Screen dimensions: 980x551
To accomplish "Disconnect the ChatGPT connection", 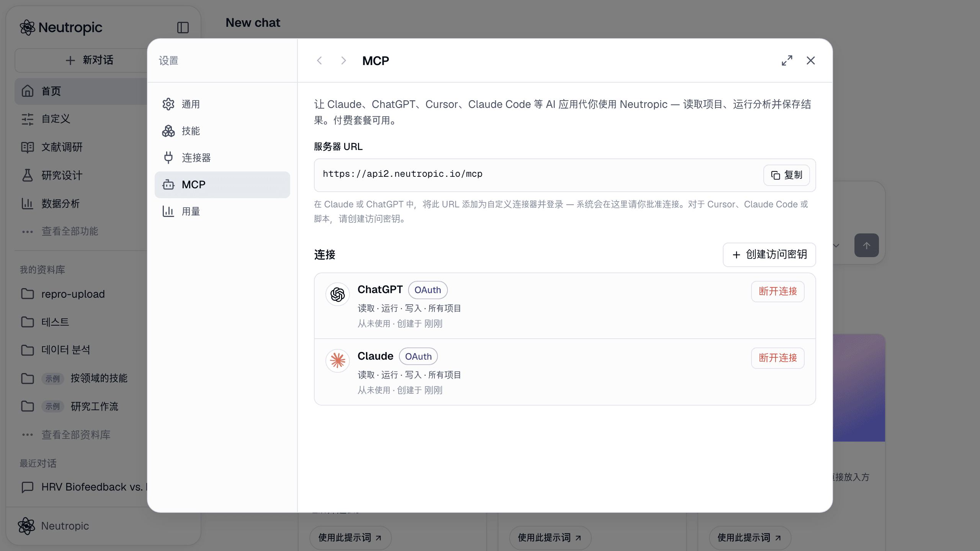I will (x=777, y=291).
